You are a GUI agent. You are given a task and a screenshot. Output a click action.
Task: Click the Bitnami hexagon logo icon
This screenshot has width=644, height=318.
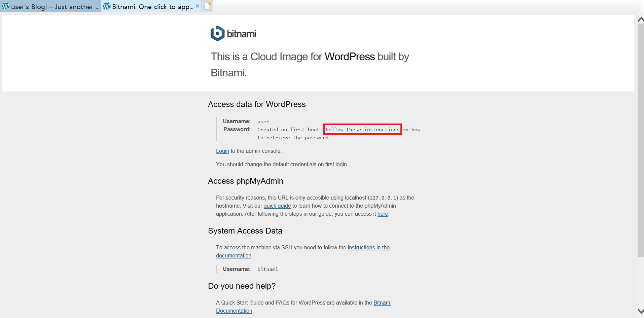click(x=217, y=33)
